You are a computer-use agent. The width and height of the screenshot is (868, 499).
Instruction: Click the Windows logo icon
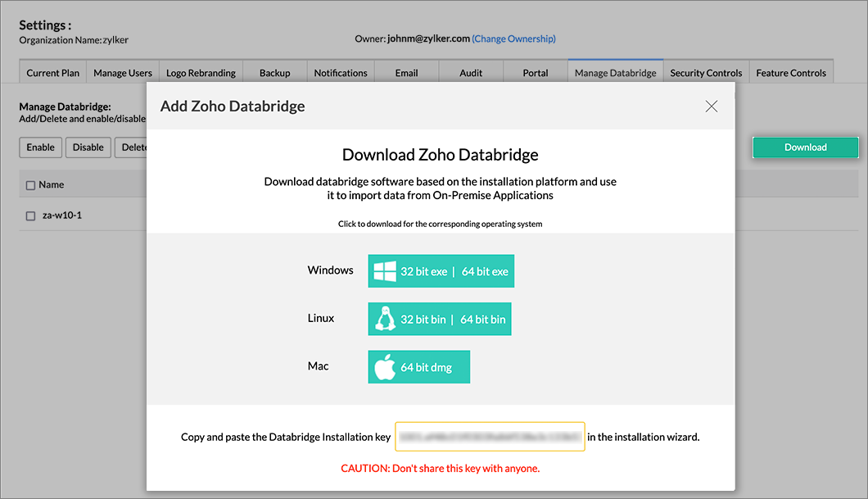pyautogui.click(x=385, y=270)
